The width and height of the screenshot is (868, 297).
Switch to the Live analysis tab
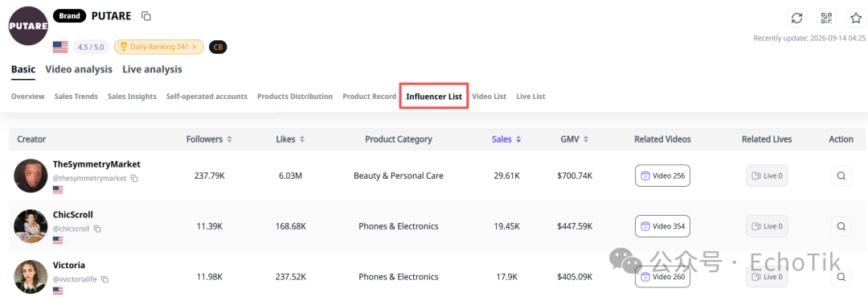(x=152, y=69)
